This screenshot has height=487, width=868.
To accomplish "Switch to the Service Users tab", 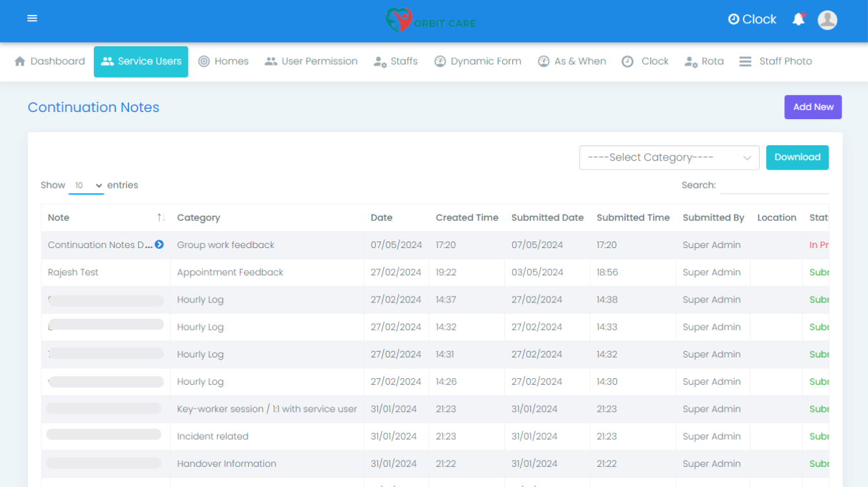I will [141, 62].
